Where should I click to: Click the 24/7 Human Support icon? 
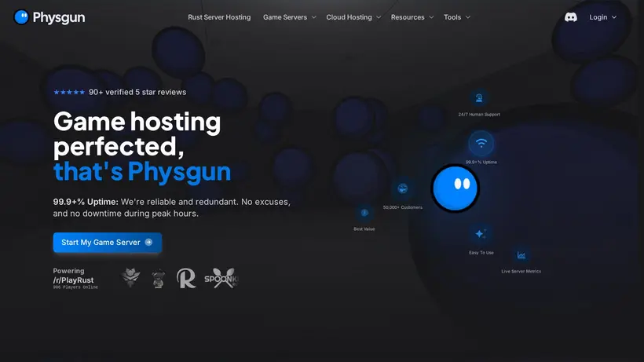pyautogui.click(x=479, y=98)
